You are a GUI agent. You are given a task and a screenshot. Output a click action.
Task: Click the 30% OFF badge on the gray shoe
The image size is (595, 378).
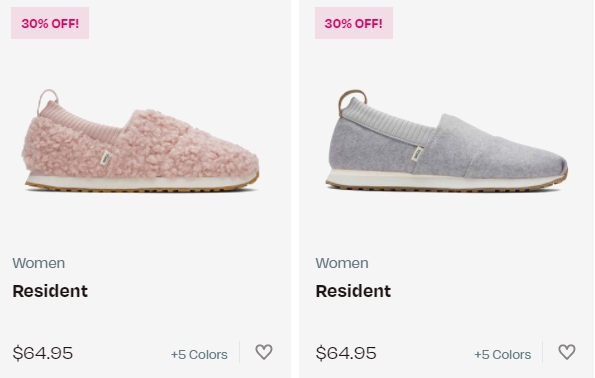(x=354, y=23)
